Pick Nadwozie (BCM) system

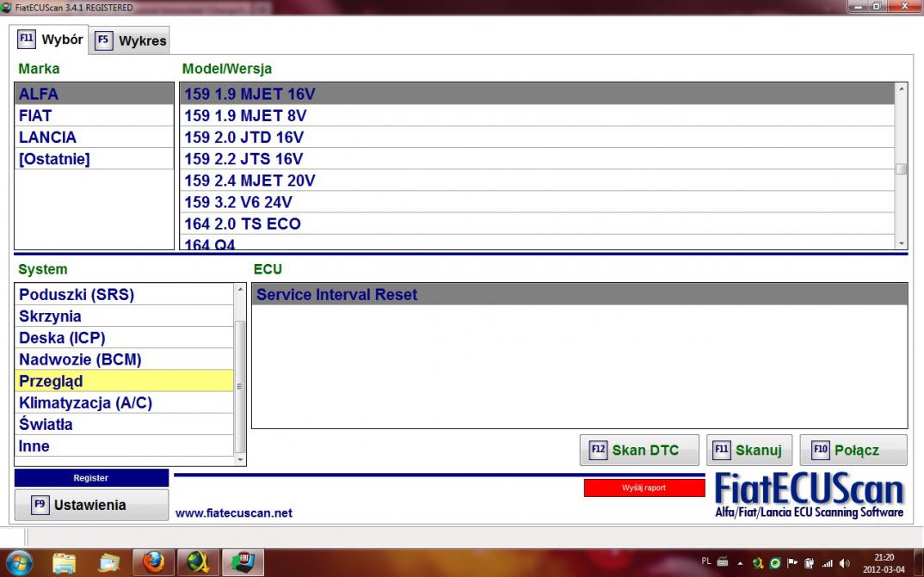(x=125, y=359)
